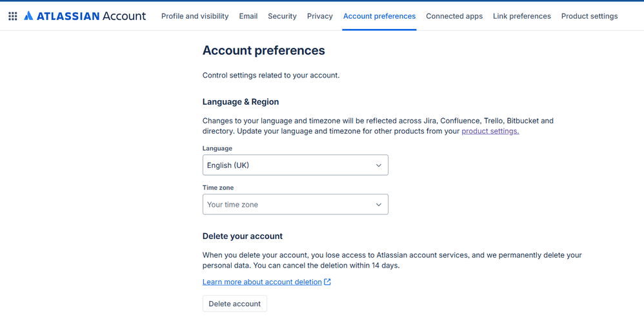Select the Account preferences tab
This screenshot has height=325, width=644.
click(379, 16)
